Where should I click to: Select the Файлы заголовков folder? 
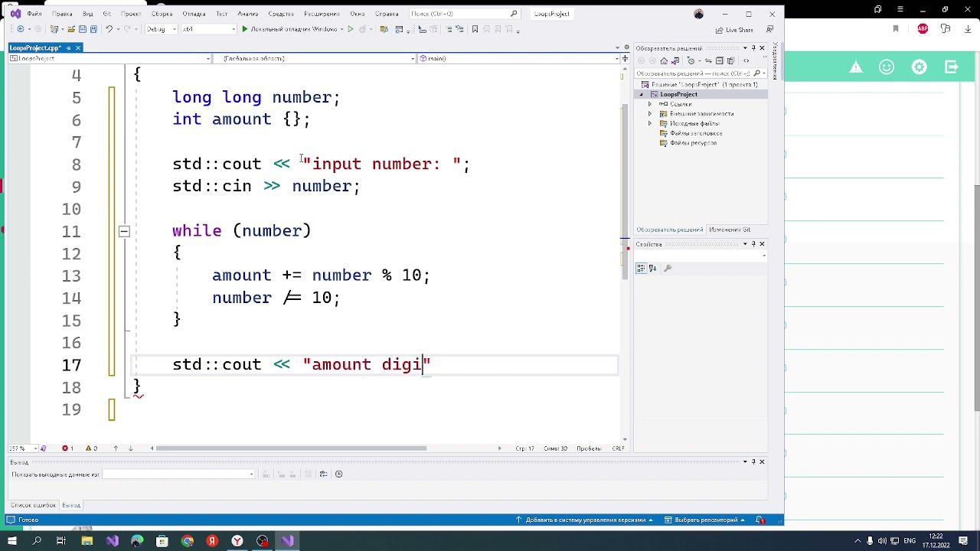coord(695,133)
